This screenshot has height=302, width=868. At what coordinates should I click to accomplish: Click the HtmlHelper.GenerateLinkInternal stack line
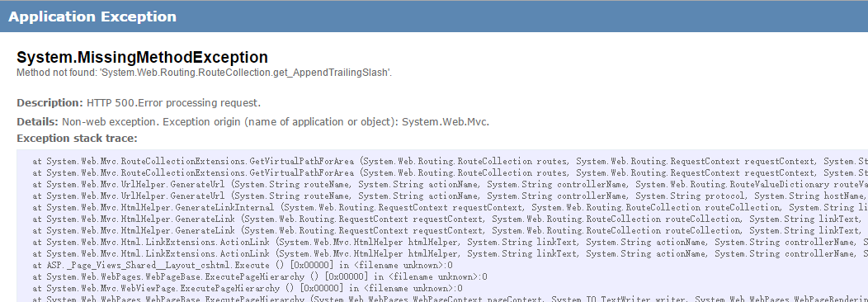pos(450,207)
